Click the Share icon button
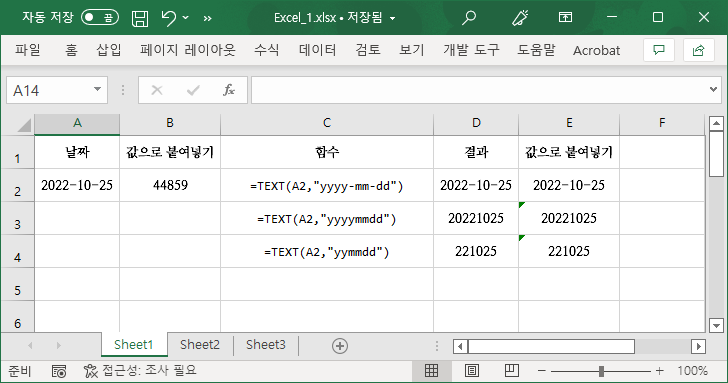The width and height of the screenshot is (728, 383). point(698,50)
